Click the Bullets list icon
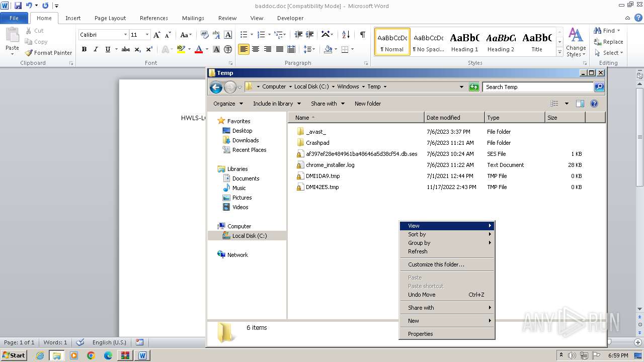 click(x=244, y=35)
